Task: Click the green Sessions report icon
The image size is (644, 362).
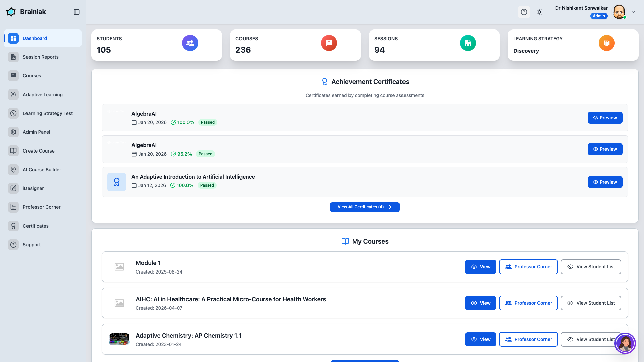Action: (468, 43)
